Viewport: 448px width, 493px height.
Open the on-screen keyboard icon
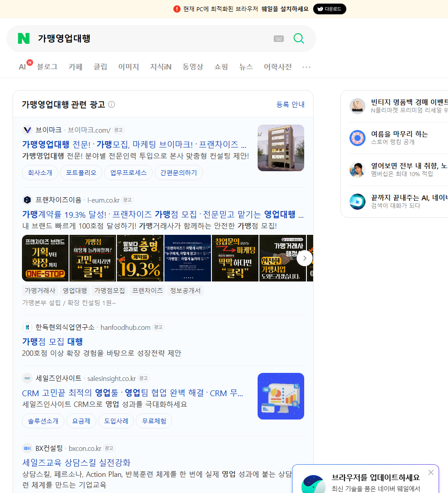click(x=279, y=39)
